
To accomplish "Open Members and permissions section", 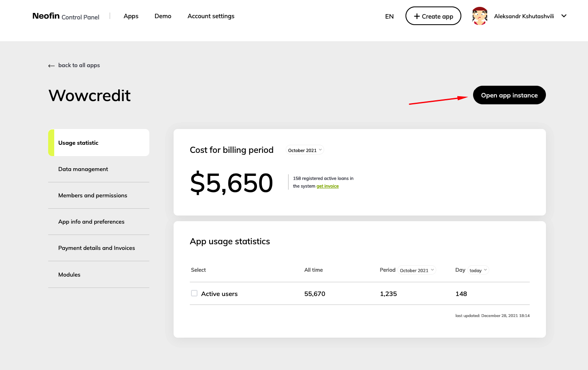I will click(99, 195).
